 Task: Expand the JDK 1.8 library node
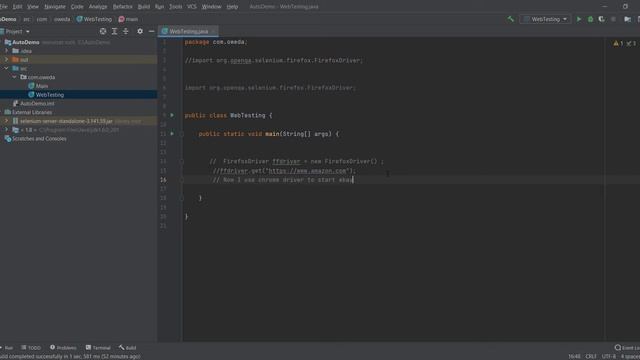pos(6,130)
